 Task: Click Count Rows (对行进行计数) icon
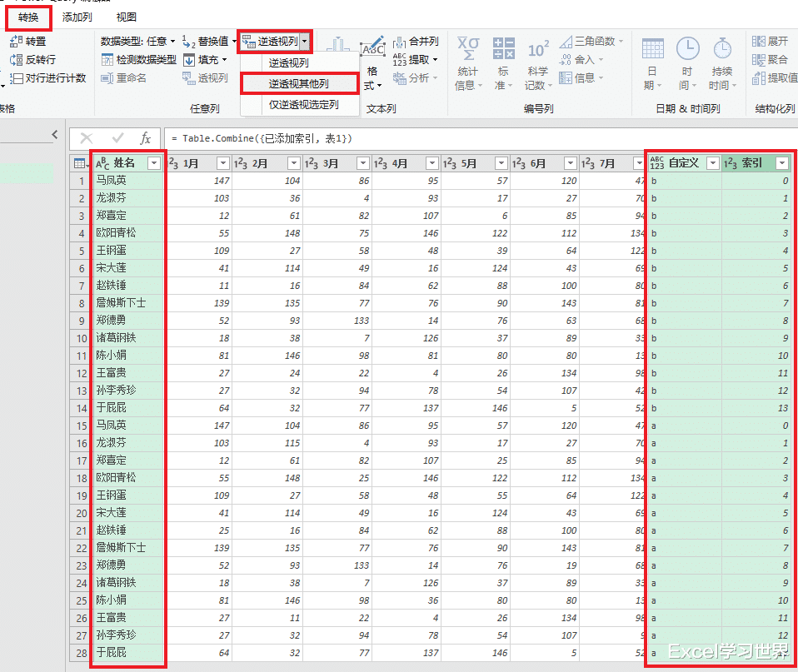click(16, 78)
